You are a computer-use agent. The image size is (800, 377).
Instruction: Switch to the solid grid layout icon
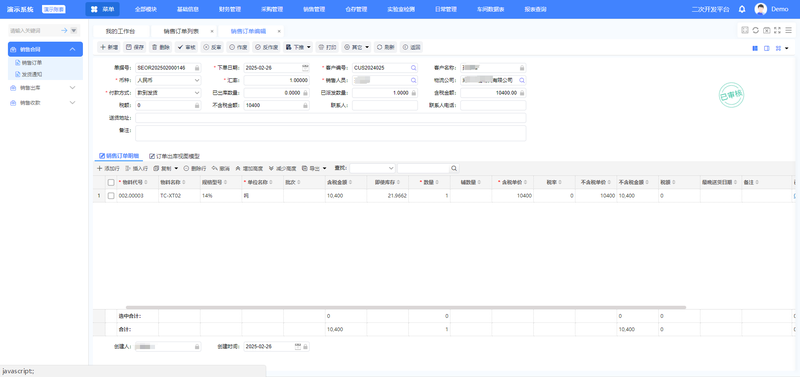(755, 48)
